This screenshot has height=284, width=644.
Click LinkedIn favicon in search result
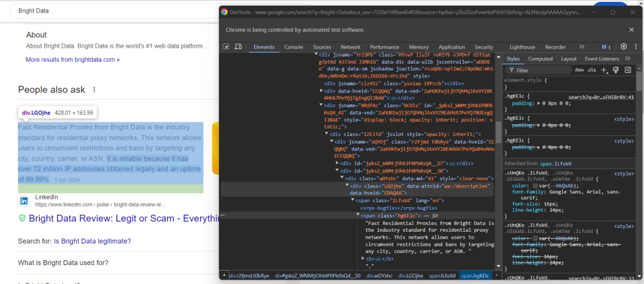click(24, 201)
